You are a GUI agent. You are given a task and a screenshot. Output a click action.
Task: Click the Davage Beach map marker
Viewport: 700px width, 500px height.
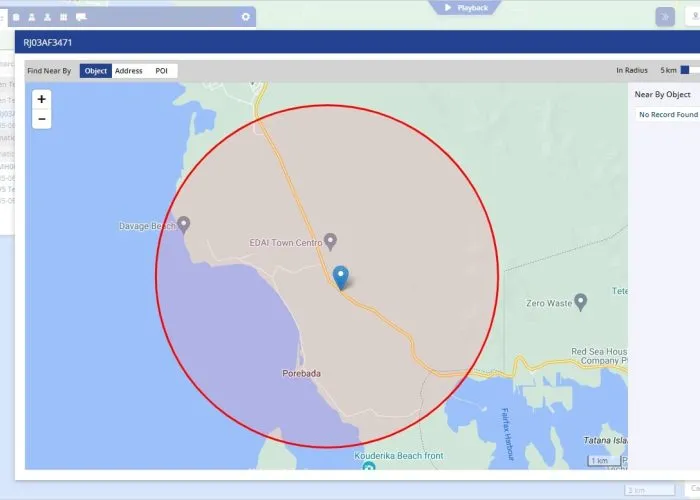[x=183, y=224]
